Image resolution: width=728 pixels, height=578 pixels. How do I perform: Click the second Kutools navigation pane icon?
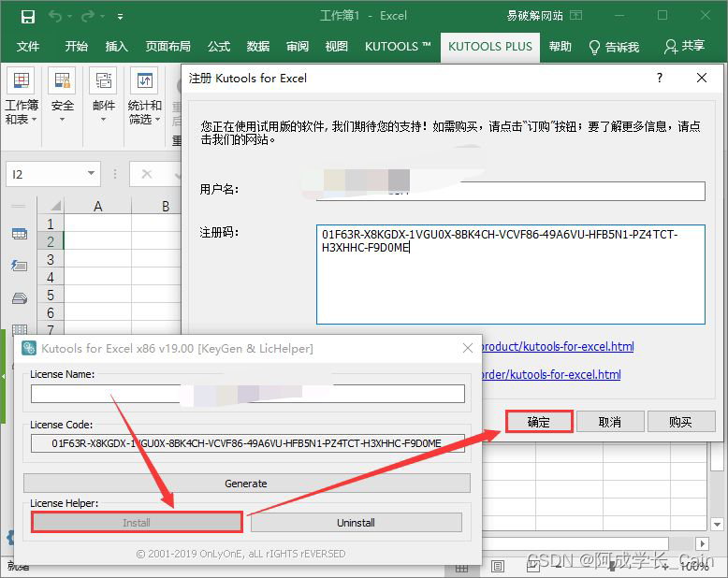[19, 266]
